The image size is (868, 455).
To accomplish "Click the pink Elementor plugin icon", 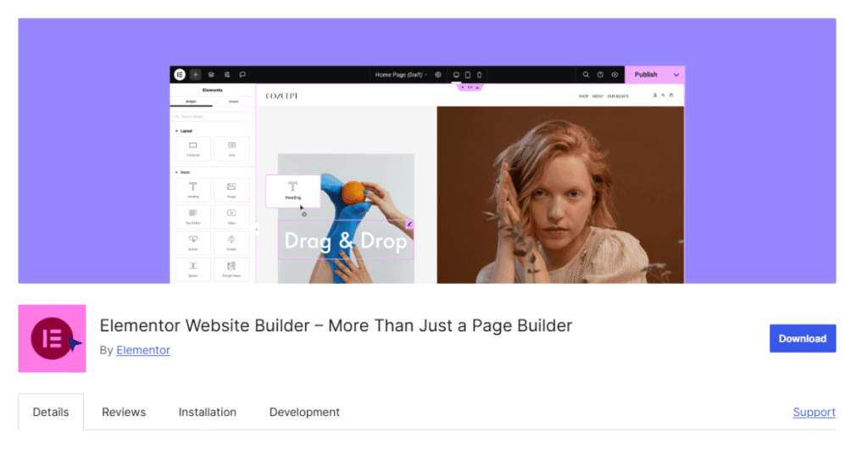I will click(x=52, y=338).
